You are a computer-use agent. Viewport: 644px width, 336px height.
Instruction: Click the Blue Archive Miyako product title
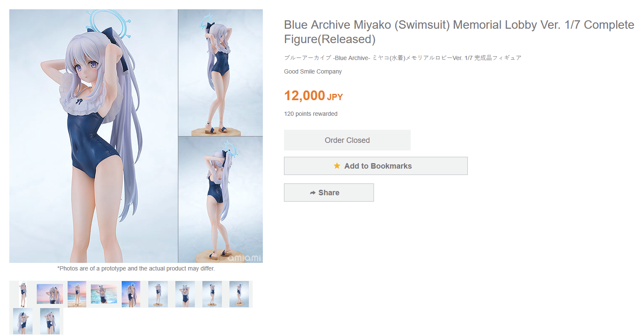459,32
